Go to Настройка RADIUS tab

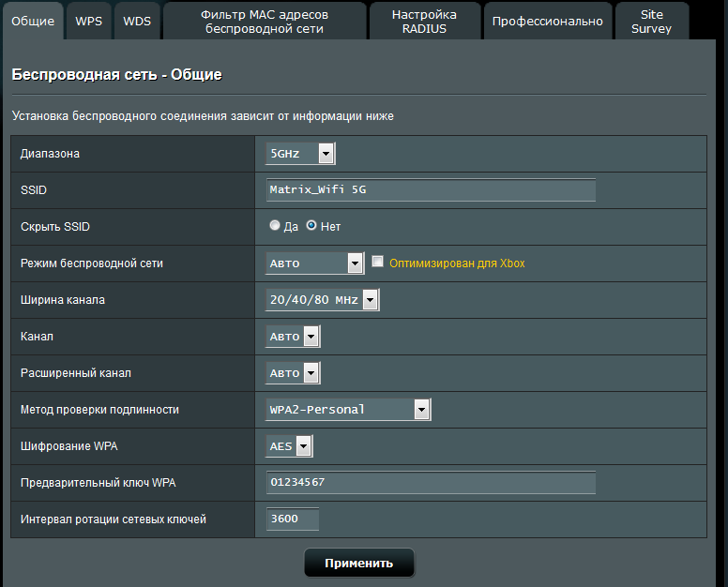point(424,21)
